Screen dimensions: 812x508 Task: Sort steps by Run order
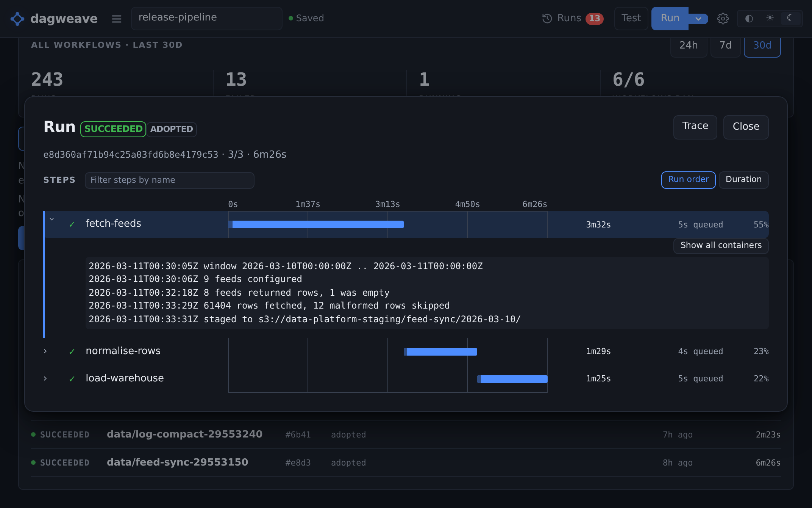coord(688,180)
